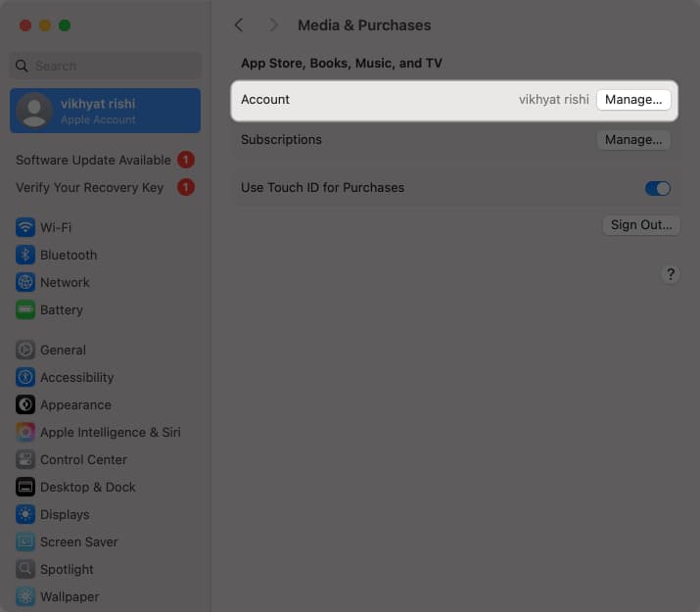Open the Displays icon
The image size is (700, 612).
(x=25, y=514)
